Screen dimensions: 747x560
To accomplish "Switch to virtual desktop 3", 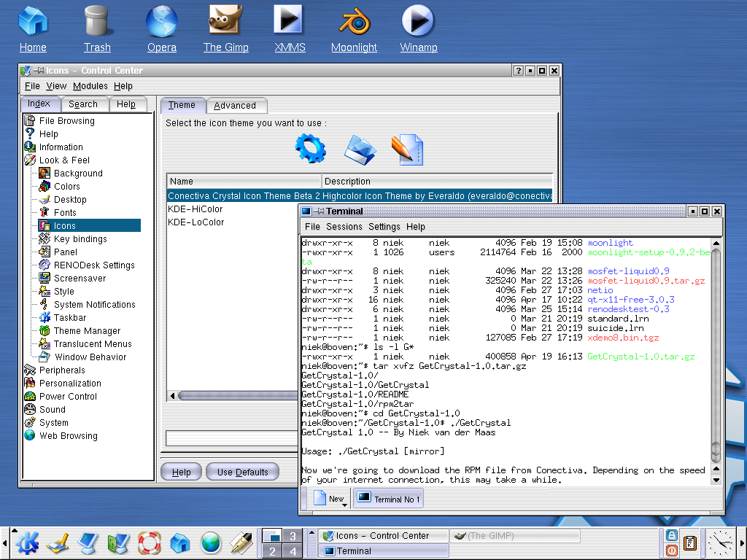I will (x=293, y=536).
